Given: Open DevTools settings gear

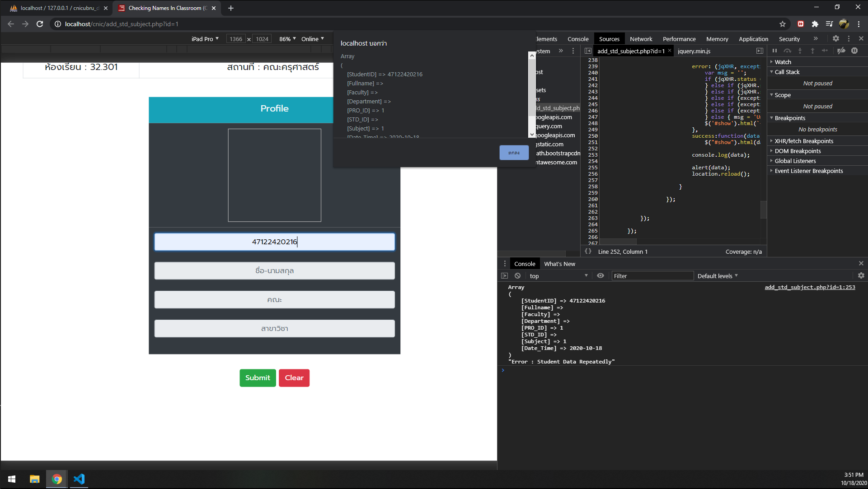Looking at the screenshot, I should tap(836, 39).
